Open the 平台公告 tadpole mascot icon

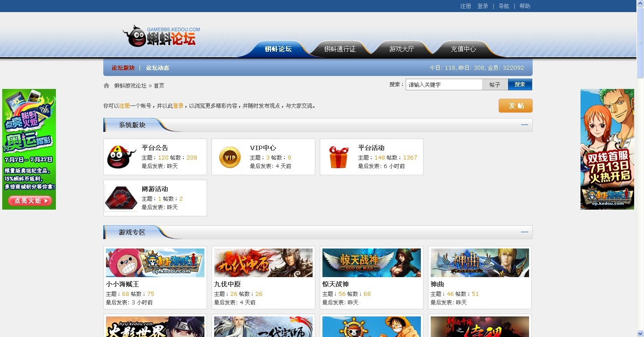122,157
